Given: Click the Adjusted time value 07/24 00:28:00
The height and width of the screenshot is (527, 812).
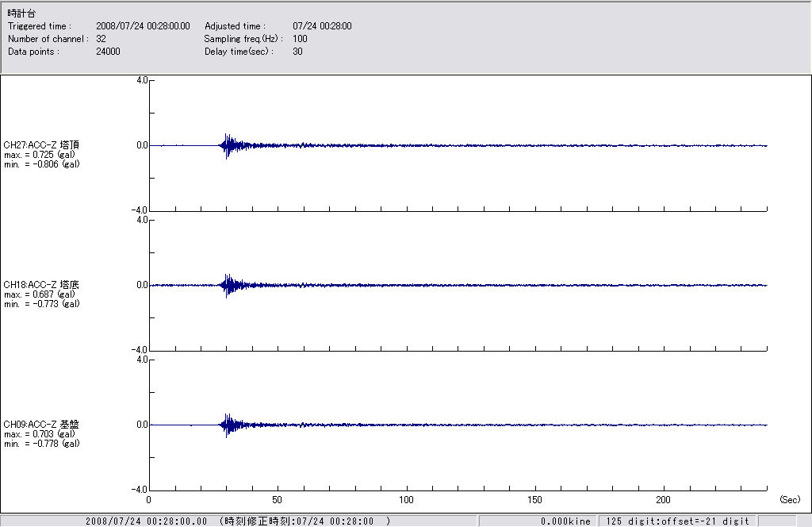Looking at the screenshot, I should coord(322,26).
